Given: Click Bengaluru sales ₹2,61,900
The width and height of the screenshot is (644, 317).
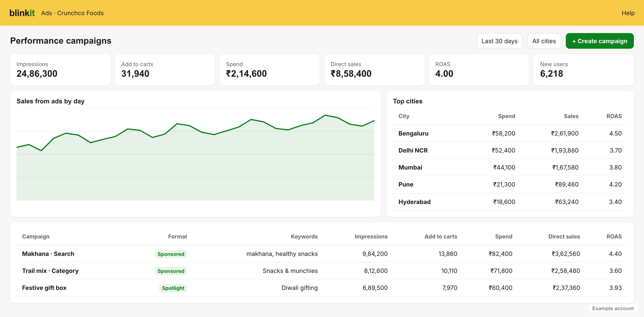Looking at the screenshot, I should point(565,133).
